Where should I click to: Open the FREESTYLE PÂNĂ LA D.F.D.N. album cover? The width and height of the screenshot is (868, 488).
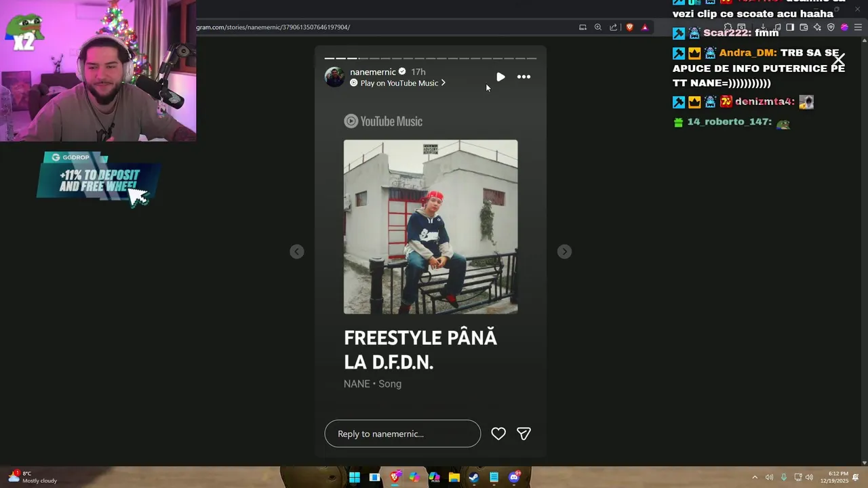click(431, 227)
